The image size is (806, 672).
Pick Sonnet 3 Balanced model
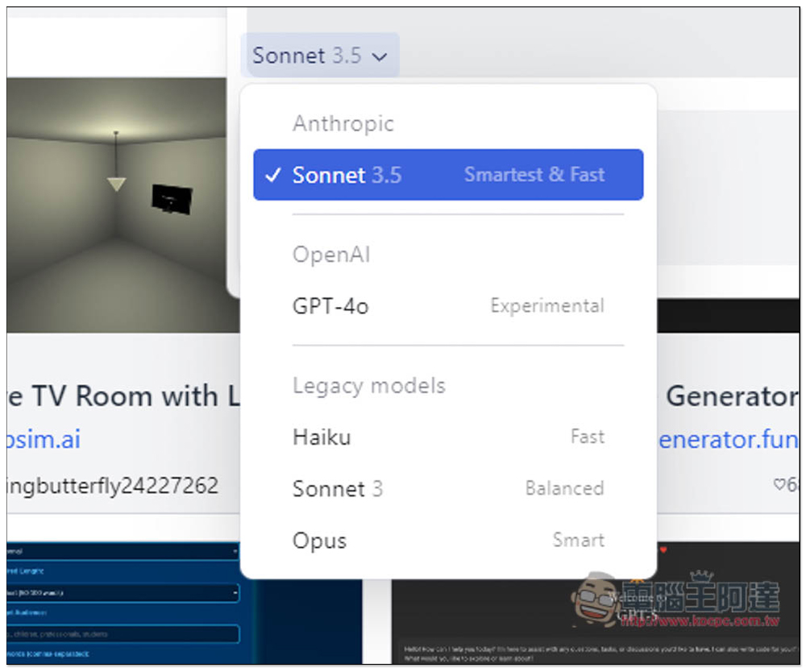448,488
